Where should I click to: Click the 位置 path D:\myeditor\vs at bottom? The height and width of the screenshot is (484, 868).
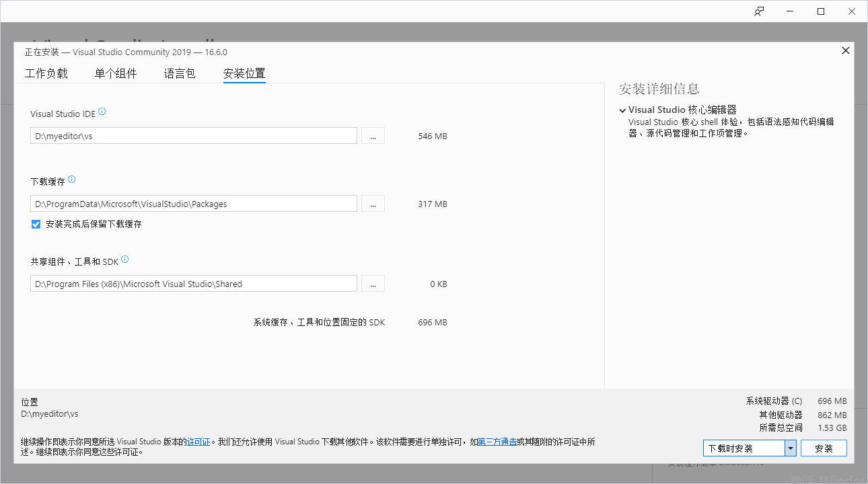tap(50, 414)
